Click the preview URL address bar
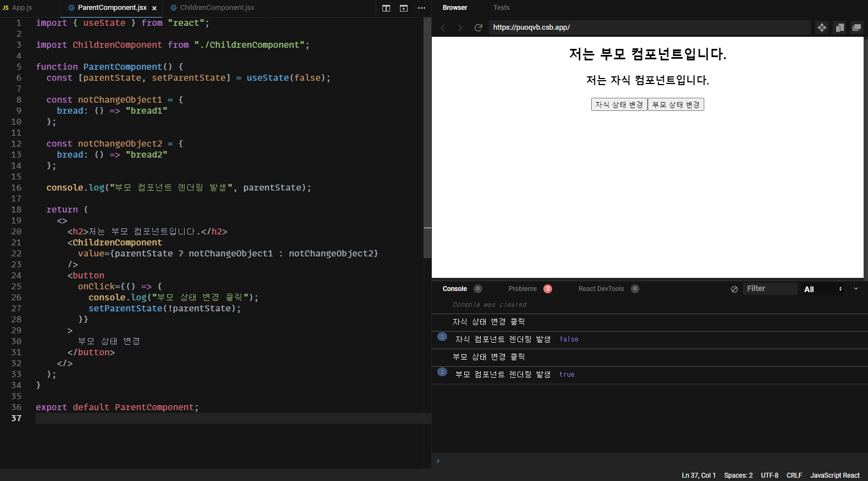 (x=650, y=27)
